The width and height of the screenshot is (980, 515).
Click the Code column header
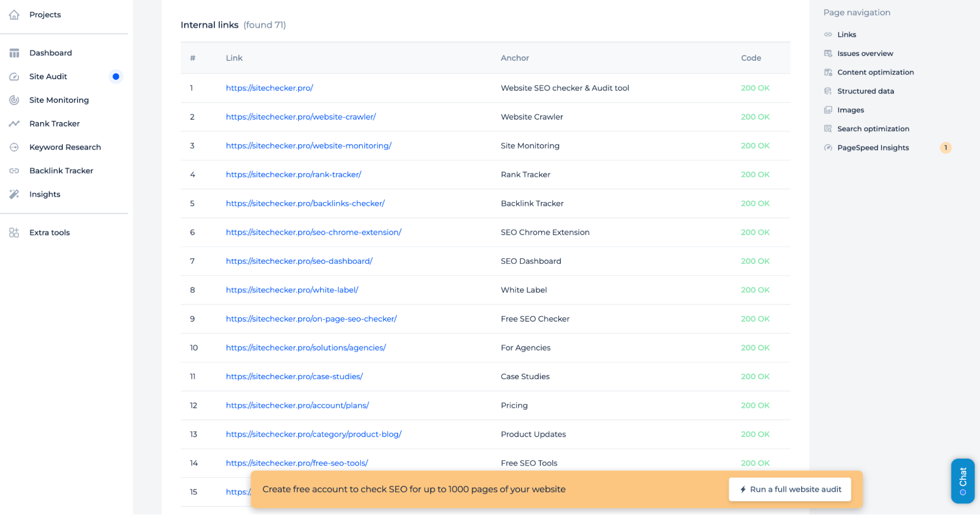(x=751, y=58)
